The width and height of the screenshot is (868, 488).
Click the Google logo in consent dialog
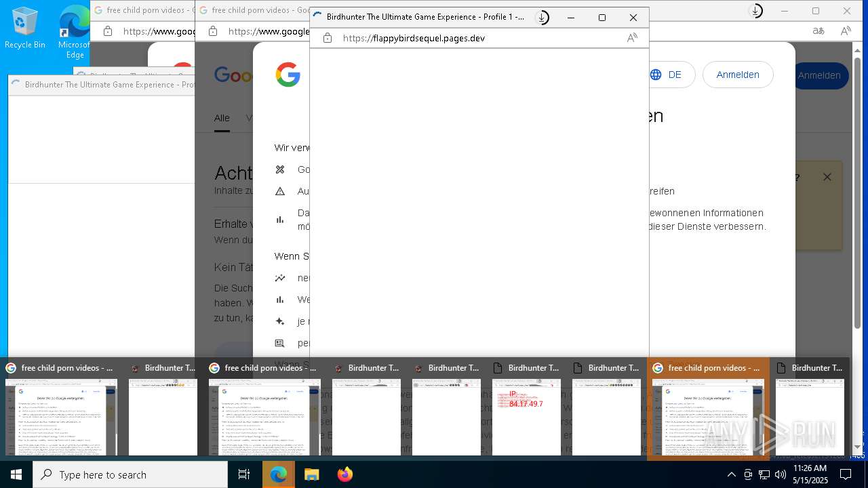point(288,75)
